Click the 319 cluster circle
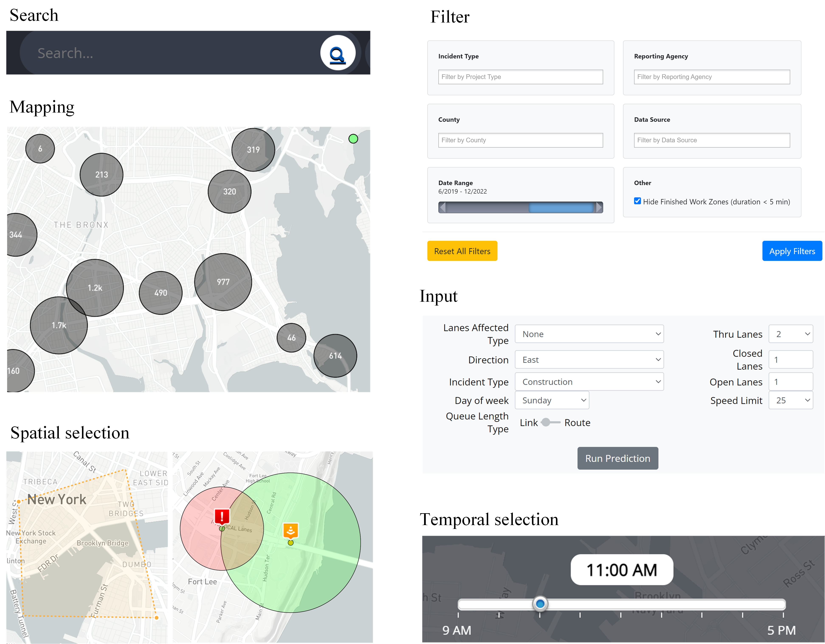 [x=253, y=149]
